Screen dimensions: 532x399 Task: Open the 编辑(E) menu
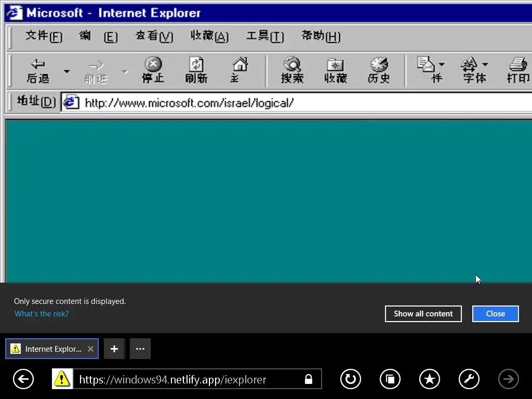[98, 36]
